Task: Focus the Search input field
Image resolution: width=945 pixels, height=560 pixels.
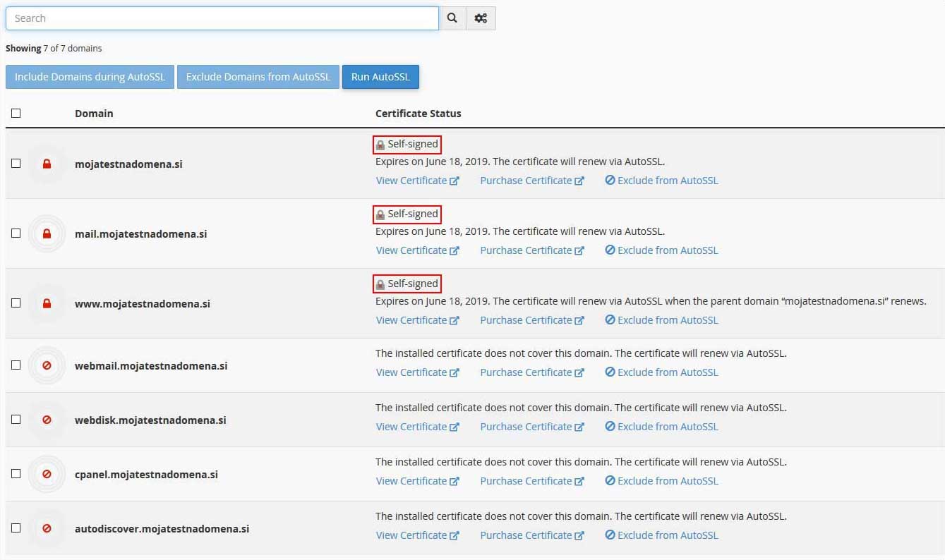Action: [222, 18]
